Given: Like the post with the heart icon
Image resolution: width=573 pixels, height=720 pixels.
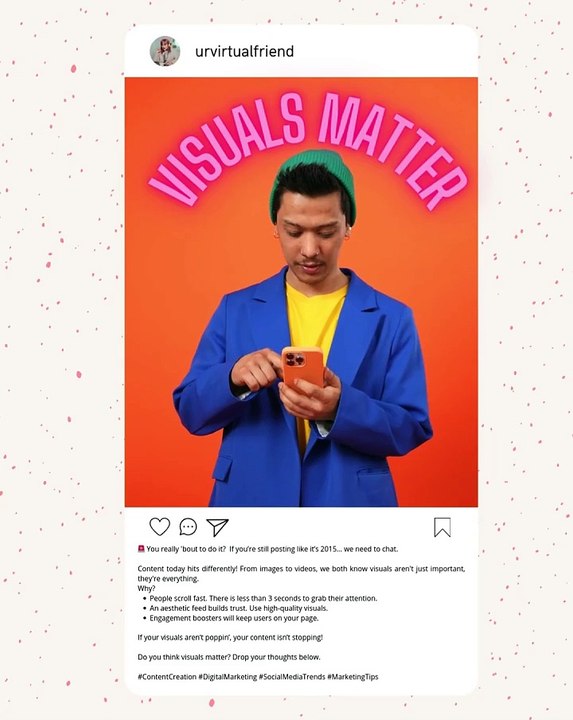Looking at the screenshot, I should (160, 527).
